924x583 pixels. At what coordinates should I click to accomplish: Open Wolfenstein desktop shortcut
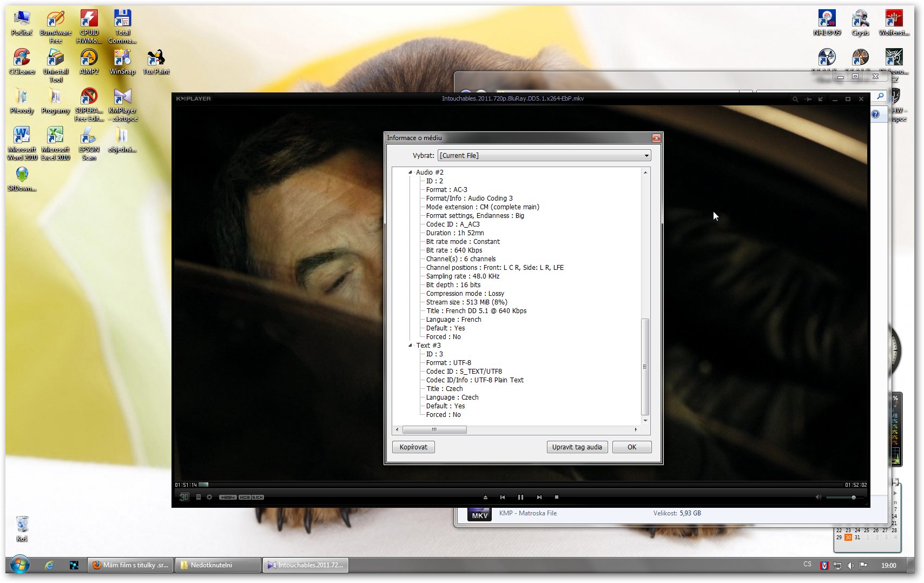(x=894, y=23)
